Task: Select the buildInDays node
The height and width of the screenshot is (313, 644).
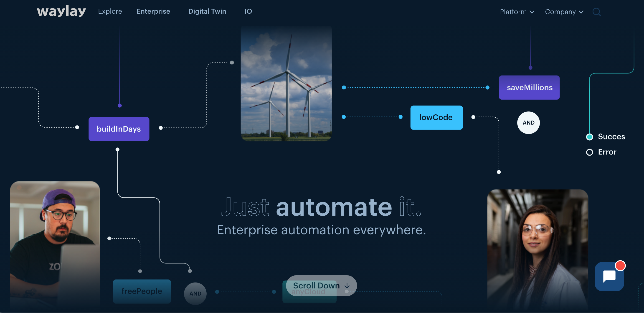Action: (119, 129)
